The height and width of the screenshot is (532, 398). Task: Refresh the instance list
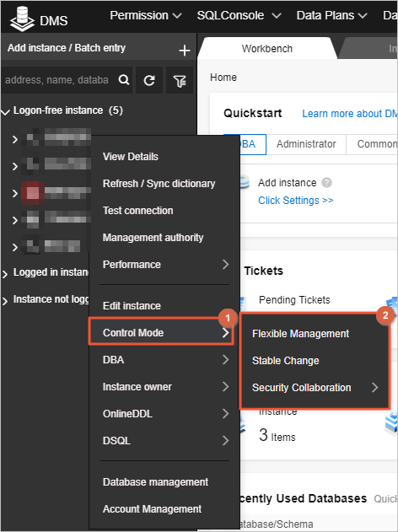point(149,80)
